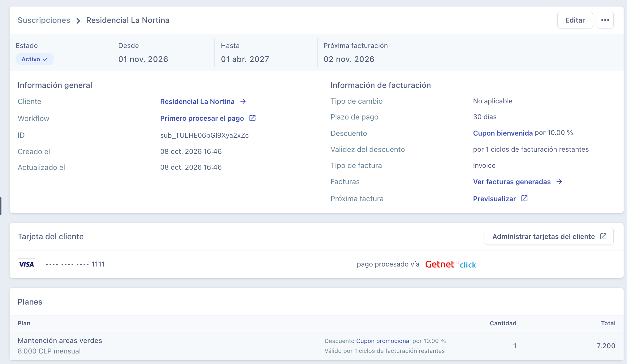
Task: Click the Total column header
Action: [608, 323]
